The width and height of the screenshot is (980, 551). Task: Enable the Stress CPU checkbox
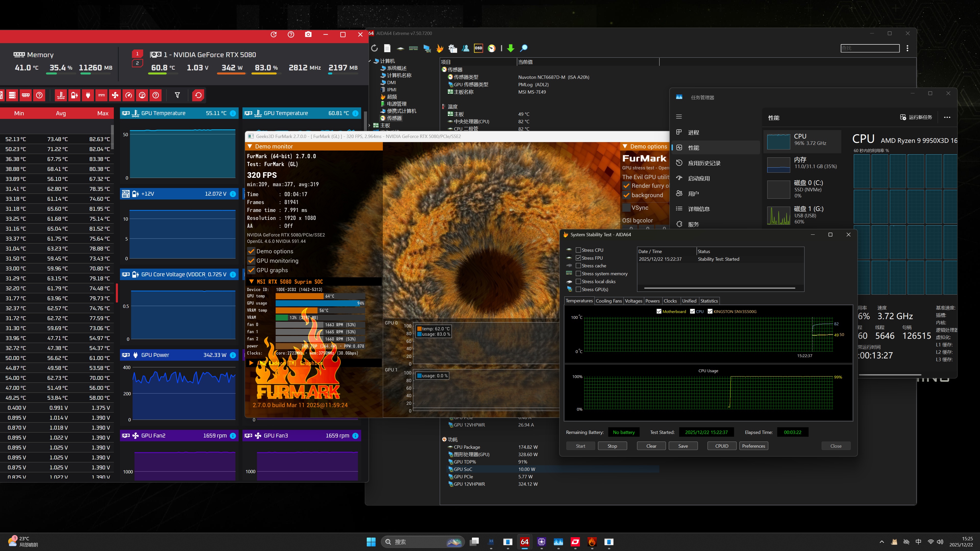click(578, 250)
